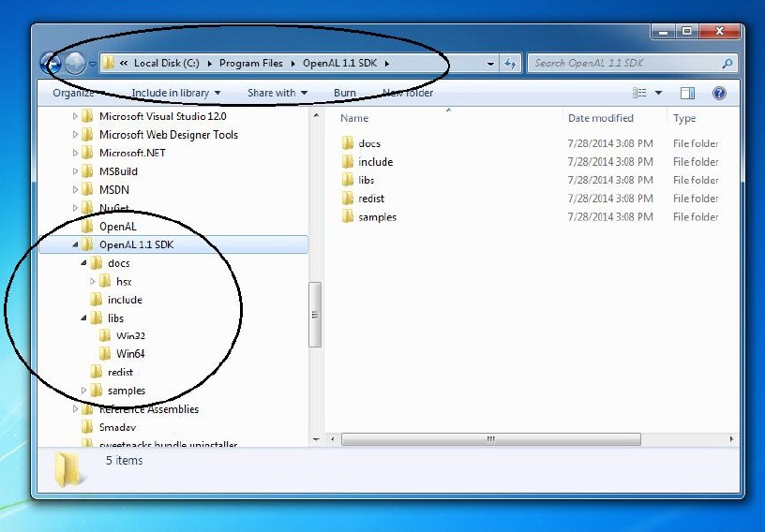Select OpenAL 1.1 SDK in tree
The image size is (765, 532).
[136, 244]
